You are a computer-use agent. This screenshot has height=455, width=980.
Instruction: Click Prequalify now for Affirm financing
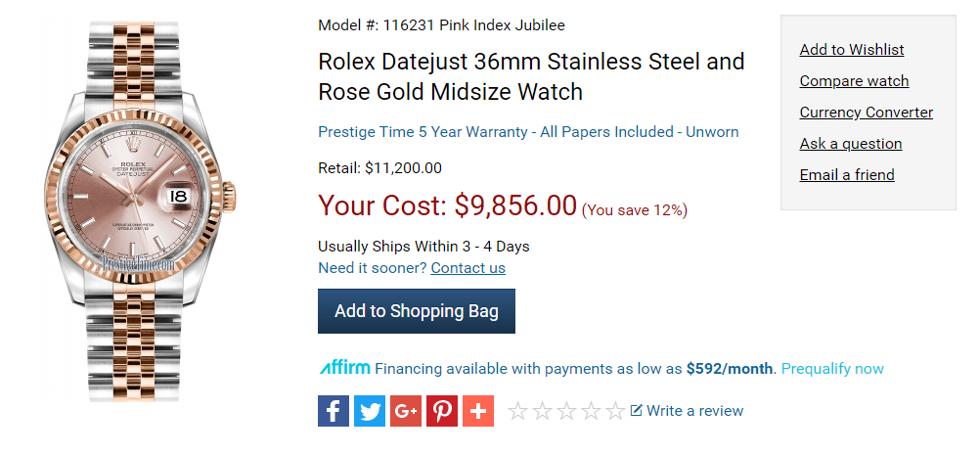click(832, 369)
